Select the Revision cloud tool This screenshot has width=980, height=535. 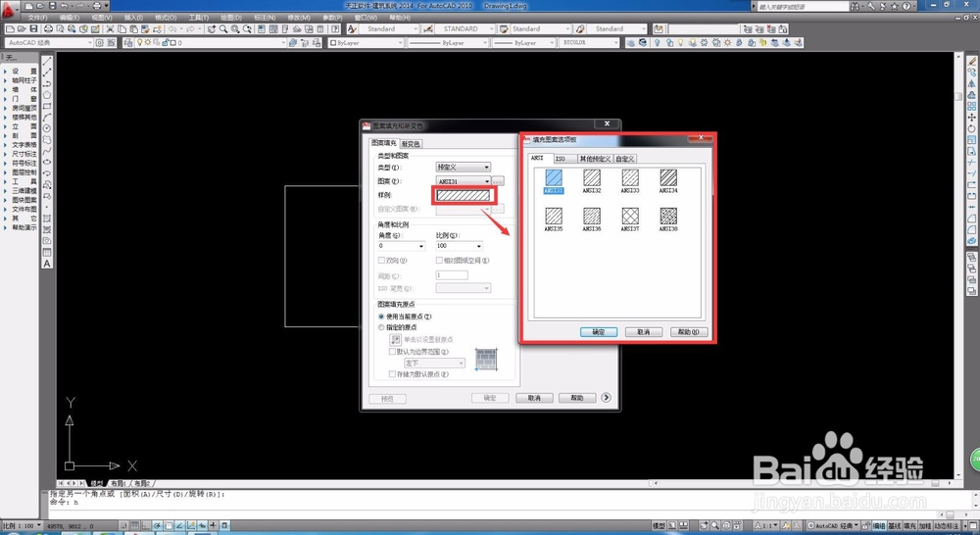point(47,140)
